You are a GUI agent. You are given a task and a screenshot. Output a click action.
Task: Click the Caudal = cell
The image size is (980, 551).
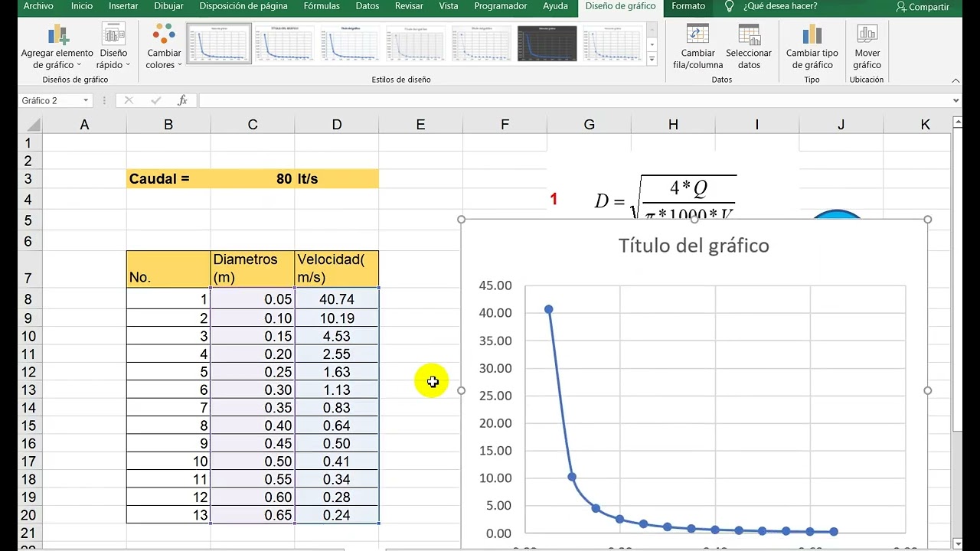click(x=168, y=178)
